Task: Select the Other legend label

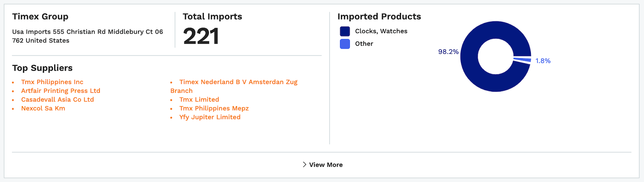Action: tap(364, 44)
